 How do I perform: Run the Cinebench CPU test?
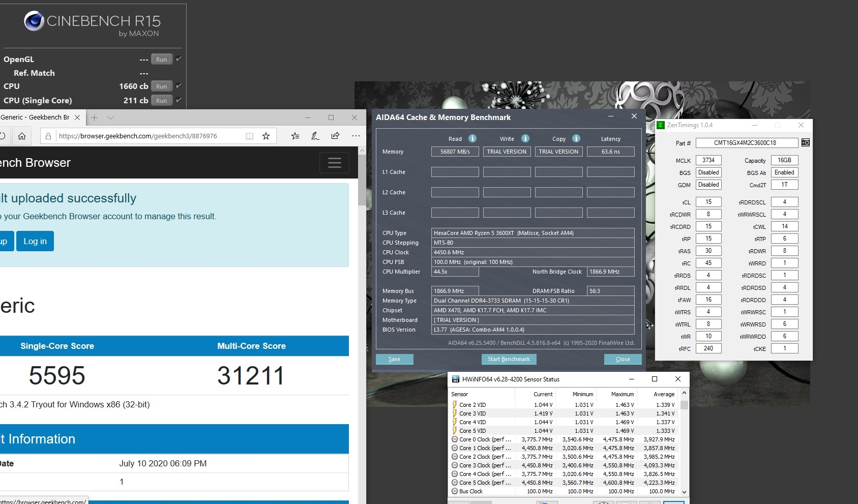point(161,86)
